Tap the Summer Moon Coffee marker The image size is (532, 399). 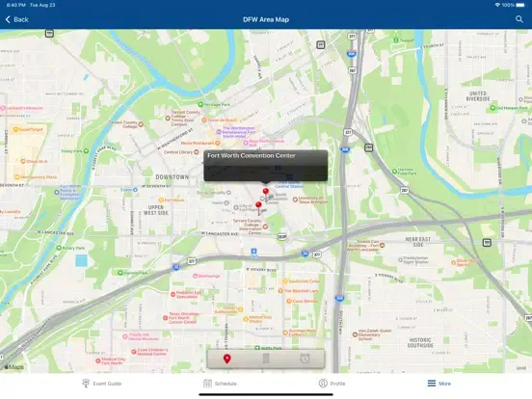pyautogui.click(x=285, y=332)
